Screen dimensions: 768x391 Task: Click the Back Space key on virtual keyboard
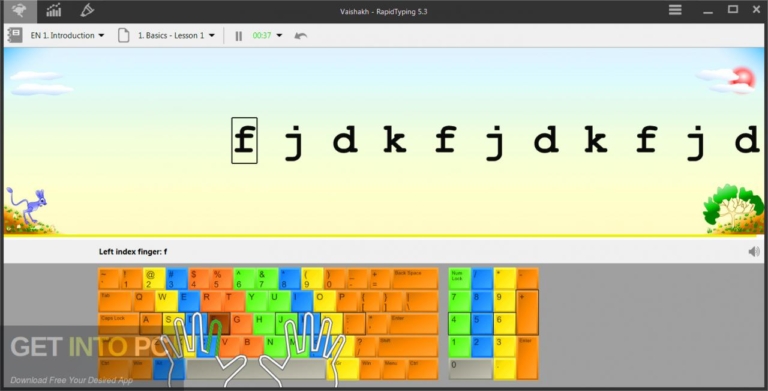[x=415, y=278]
